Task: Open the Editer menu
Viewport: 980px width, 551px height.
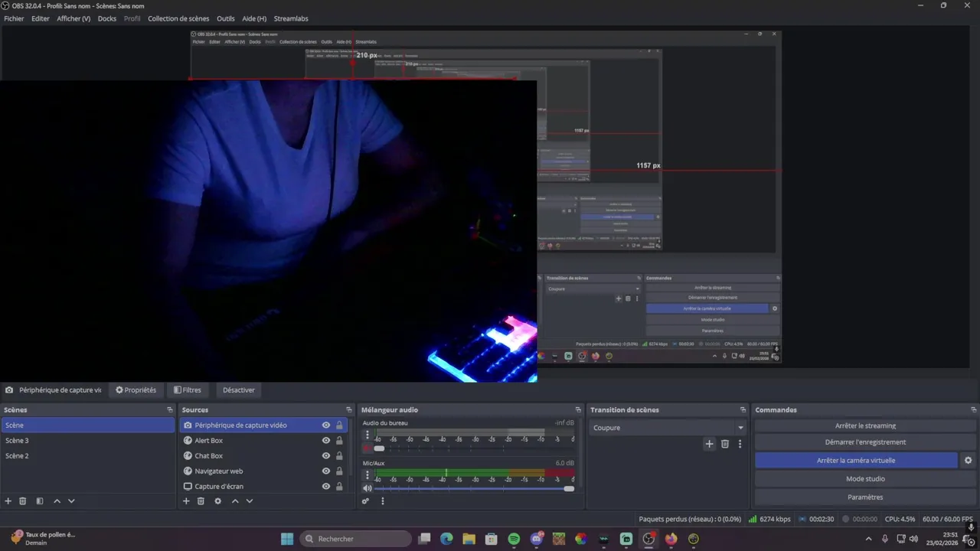Action: pyautogui.click(x=41, y=18)
